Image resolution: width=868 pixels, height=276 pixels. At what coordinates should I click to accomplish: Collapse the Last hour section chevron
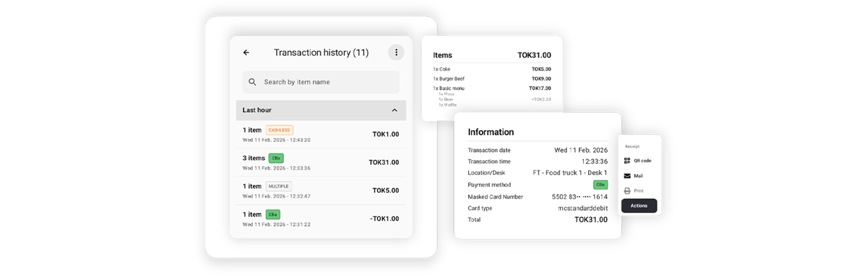(394, 110)
